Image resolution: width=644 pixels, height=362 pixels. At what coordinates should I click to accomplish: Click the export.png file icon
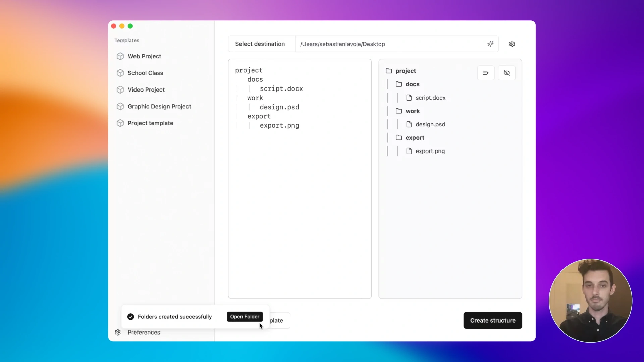(409, 152)
